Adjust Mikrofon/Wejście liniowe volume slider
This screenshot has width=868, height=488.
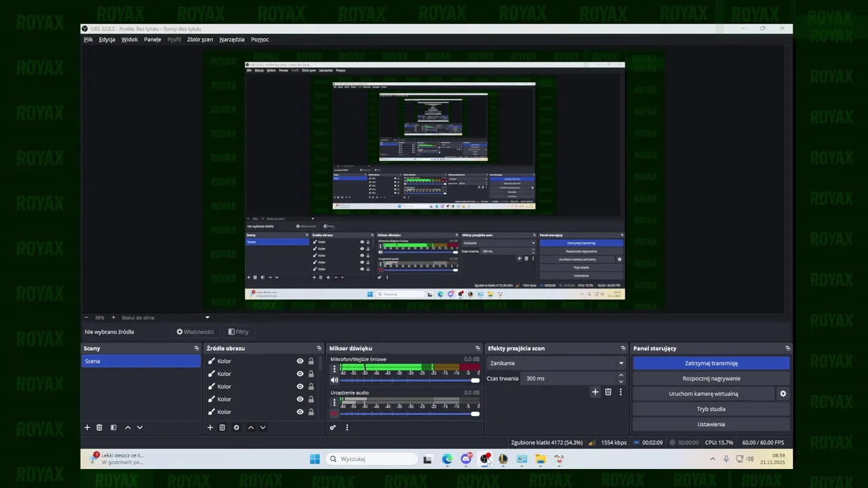(x=410, y=380)
